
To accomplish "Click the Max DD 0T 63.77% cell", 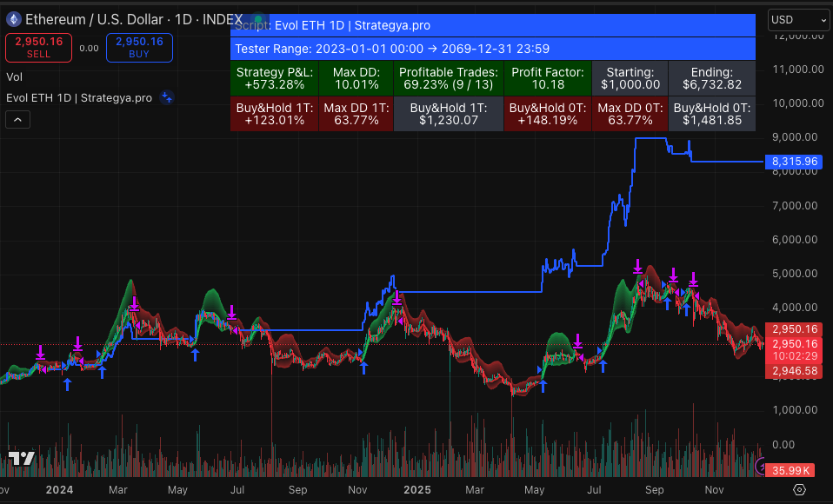I will click(x=630, y=114).
